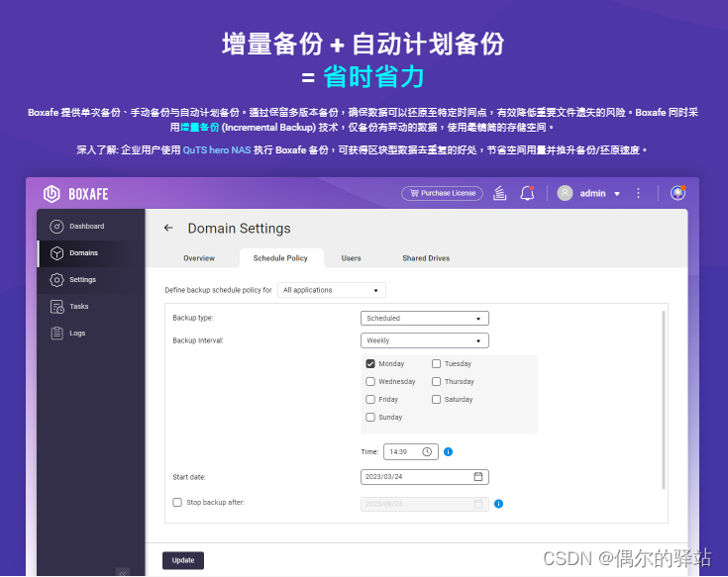Click the Time input field 14:39
The height and width of the screenshot is (577, 728).
click(411, 451)
